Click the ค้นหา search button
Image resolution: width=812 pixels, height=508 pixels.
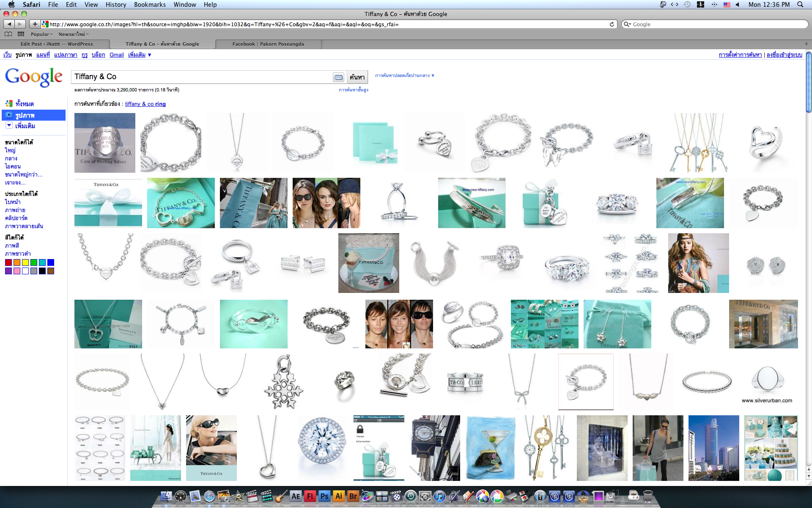click(x=357, y=77)
